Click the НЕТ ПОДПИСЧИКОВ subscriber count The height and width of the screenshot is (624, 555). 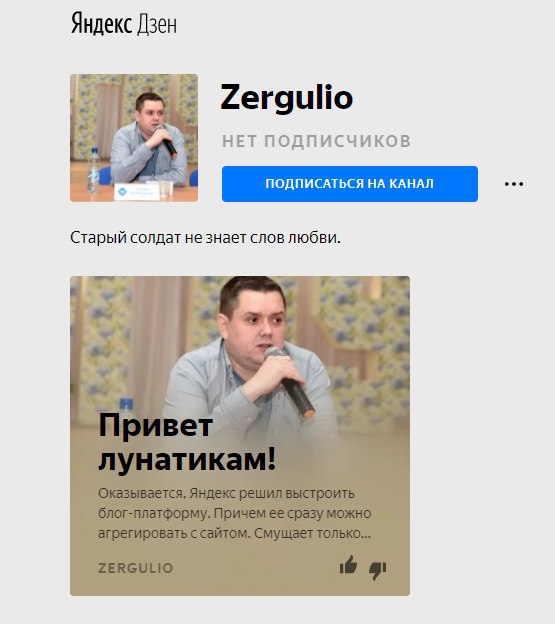[316, 141]
